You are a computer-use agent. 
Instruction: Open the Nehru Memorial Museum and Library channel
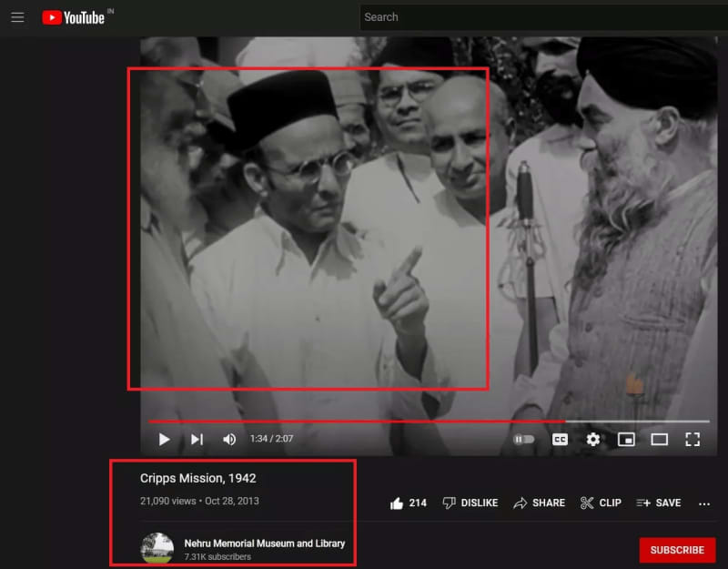tap(264, 544)
